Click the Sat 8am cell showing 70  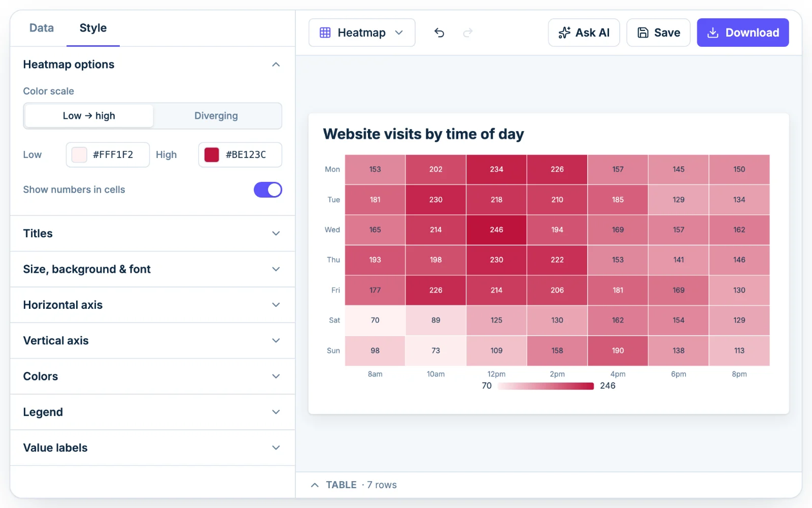[375, 321]
